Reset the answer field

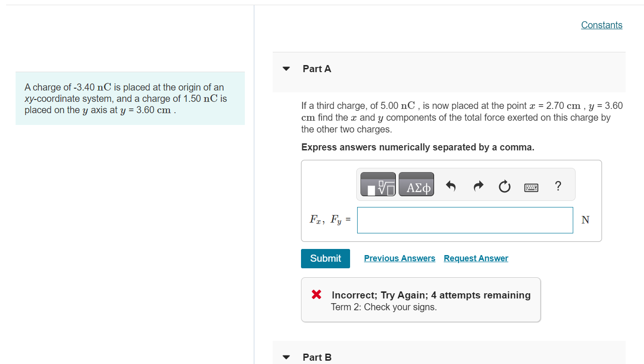pyautogui.click(x=504, y=187)
